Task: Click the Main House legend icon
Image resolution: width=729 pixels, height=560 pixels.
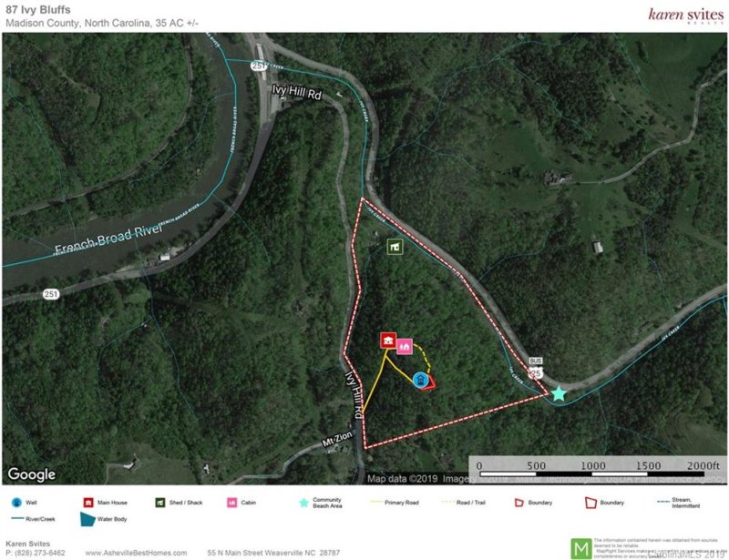Action: click(88, 503)
